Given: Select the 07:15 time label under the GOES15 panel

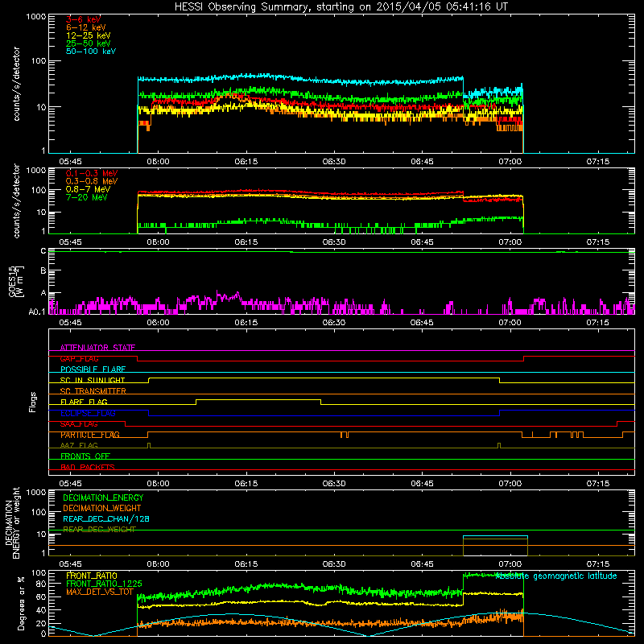Looking at the screenshot, I should point(597,323).
